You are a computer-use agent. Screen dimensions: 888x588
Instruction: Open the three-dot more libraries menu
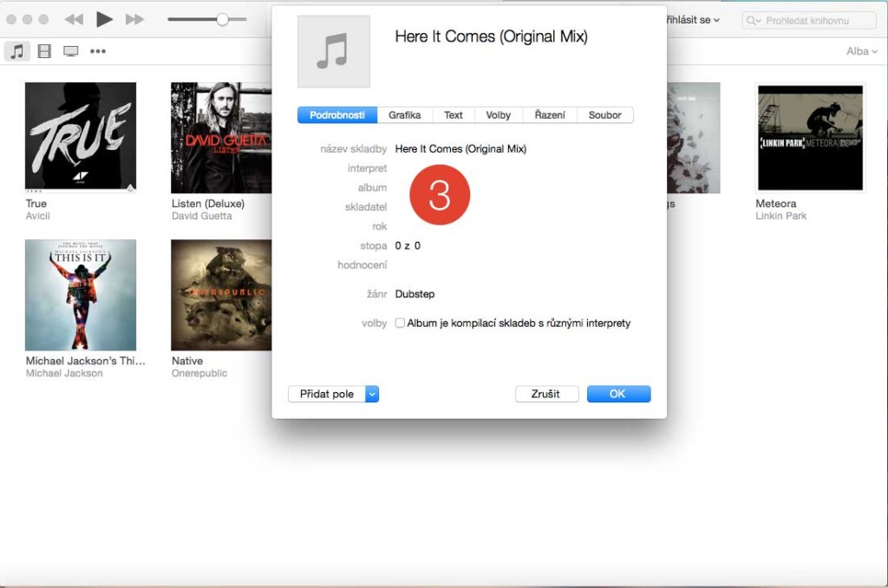point(98,51)
